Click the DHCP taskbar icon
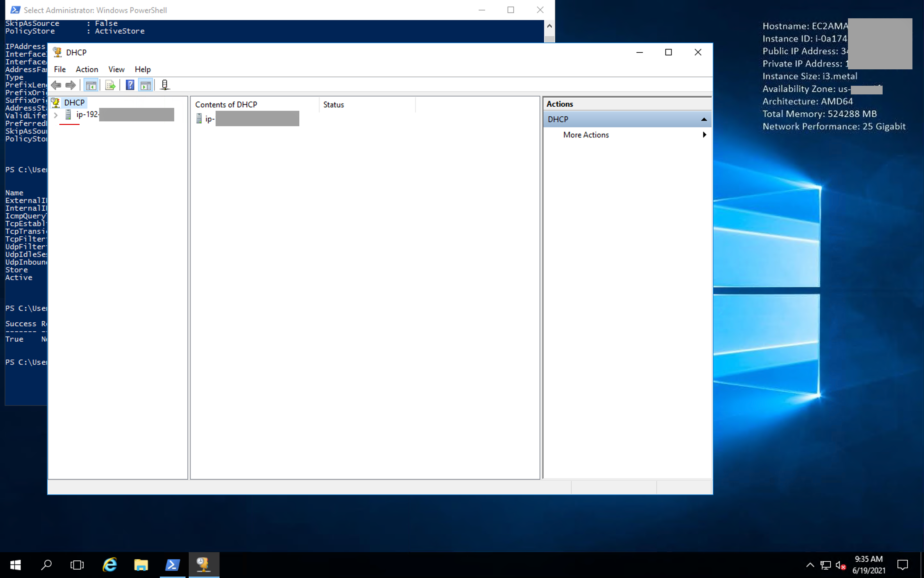Screen dimensions: 924x578 click(203, 565)
